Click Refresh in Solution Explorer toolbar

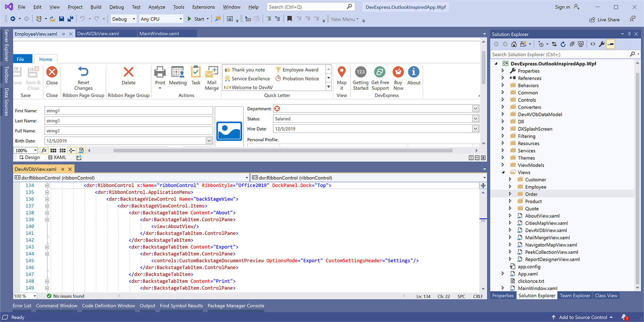coord(563,44)
